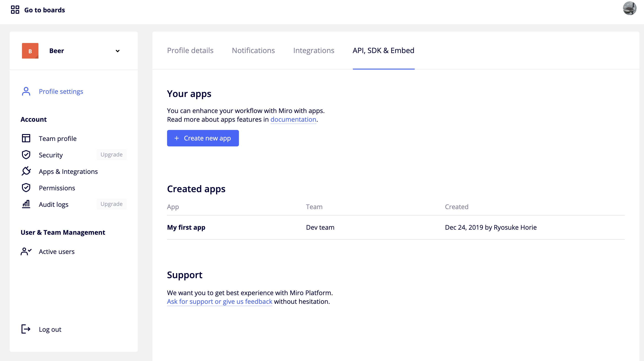Switch to the Profile details tab
644x361 pixels.
190,51
